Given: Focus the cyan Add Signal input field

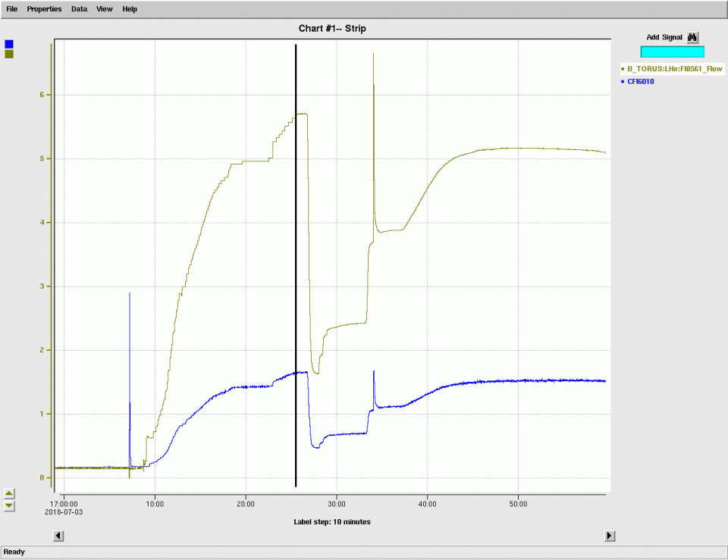Looking at the screenshot, I should [x=673, y=52].
